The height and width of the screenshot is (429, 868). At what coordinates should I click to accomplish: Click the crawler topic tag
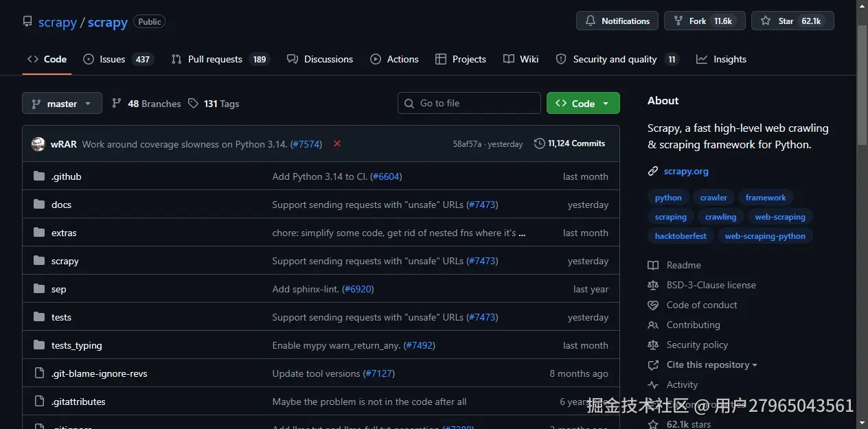[713, 198]
